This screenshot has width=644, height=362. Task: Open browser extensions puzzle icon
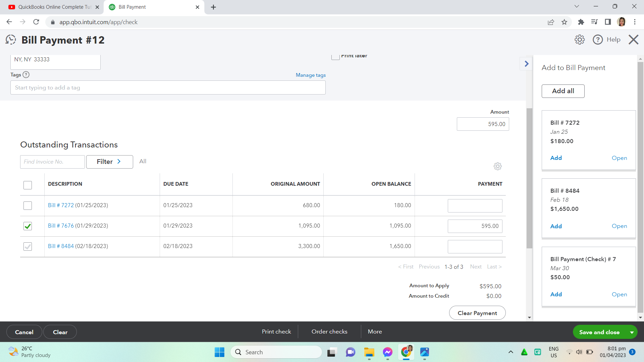(581, 22)
